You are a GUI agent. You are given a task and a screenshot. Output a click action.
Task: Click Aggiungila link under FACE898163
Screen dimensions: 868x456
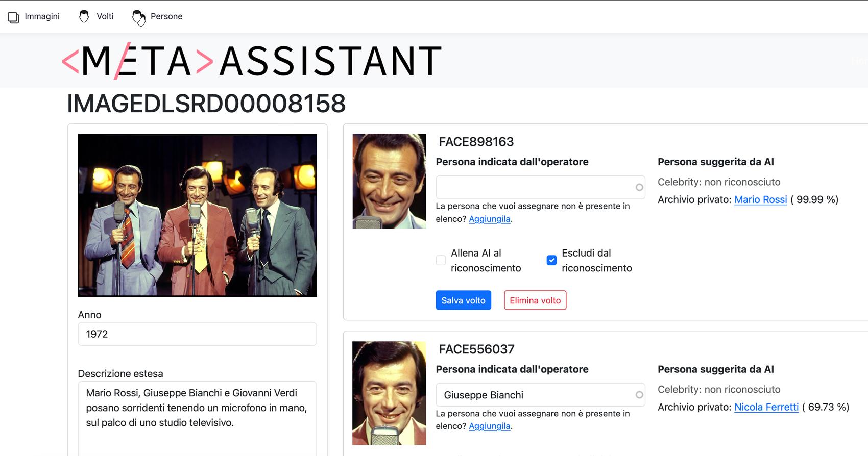pos(489,219)
